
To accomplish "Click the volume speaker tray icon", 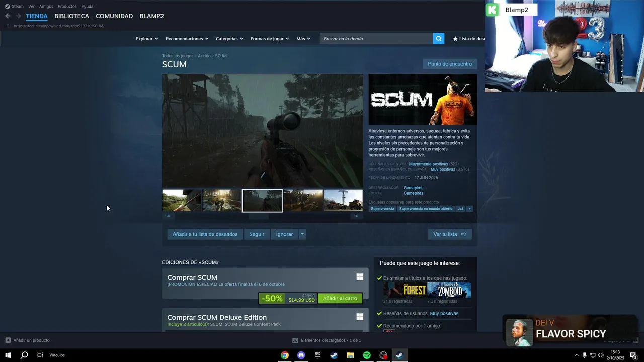I will point(600,355).
